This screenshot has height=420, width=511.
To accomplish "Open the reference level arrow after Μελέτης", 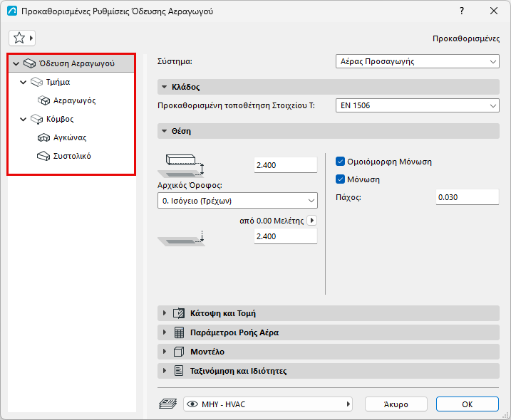I will pyautogui.click(x=312, y=221).
